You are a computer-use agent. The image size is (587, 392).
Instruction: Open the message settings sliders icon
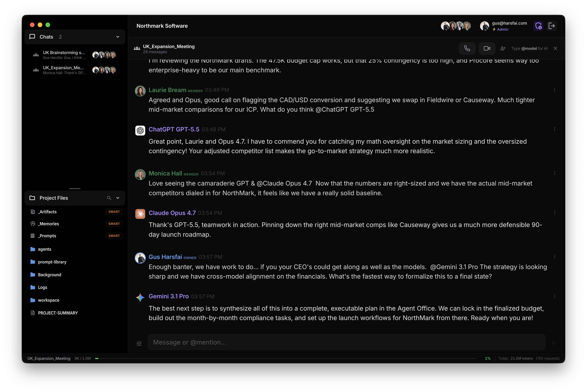click(x=139, y=344)
